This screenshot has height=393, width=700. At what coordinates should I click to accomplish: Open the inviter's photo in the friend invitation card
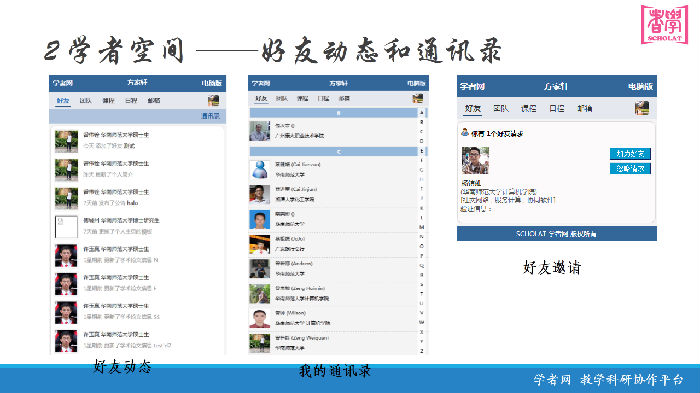tap(475, 160)
